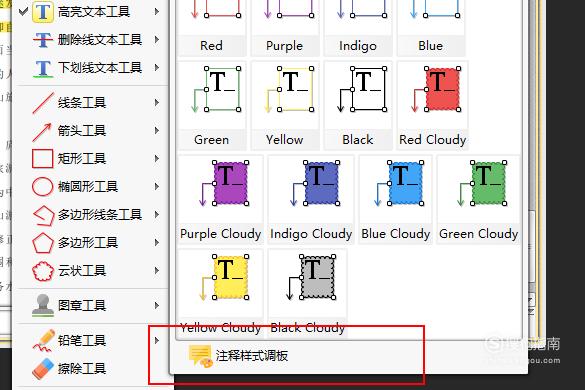Choose the line tool icon
This screenshot has width=585, height=390.
pyautogui.click(x=43, y=103)
